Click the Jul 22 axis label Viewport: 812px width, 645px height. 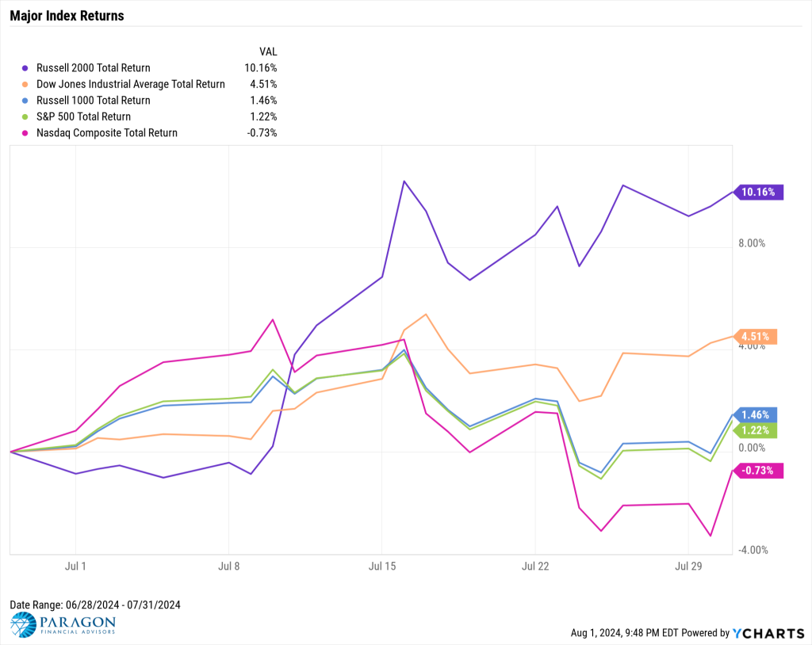click(x=535, y=567)
